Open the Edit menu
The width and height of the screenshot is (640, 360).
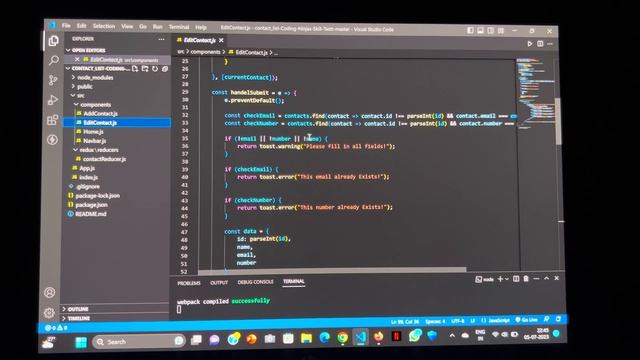click(82, 26)
